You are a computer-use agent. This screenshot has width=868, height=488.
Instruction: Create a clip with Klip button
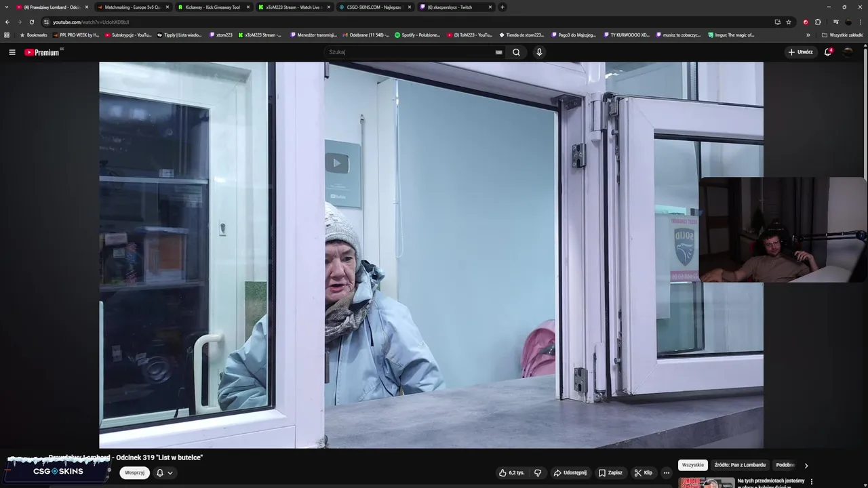tap(643, 472)
